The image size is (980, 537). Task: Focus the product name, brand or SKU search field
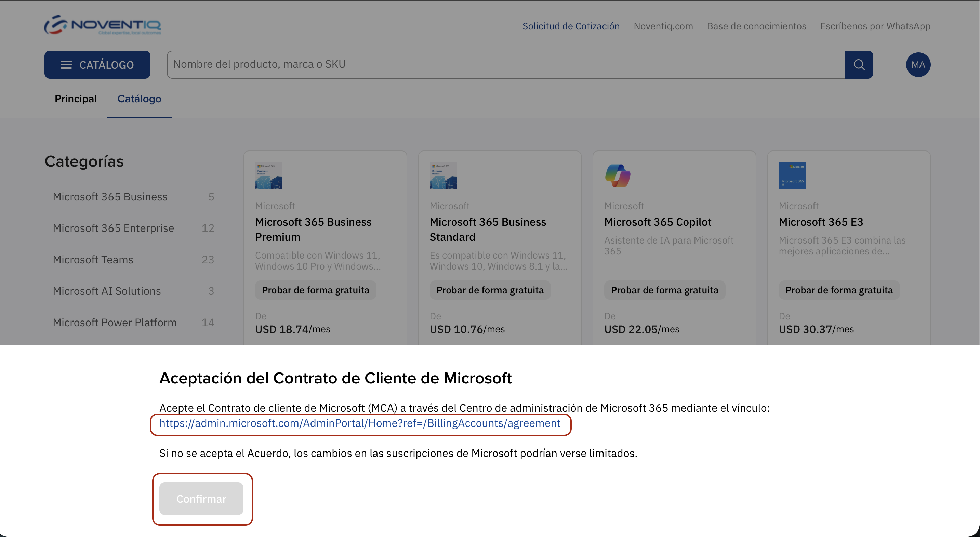(x=506, y=65)
